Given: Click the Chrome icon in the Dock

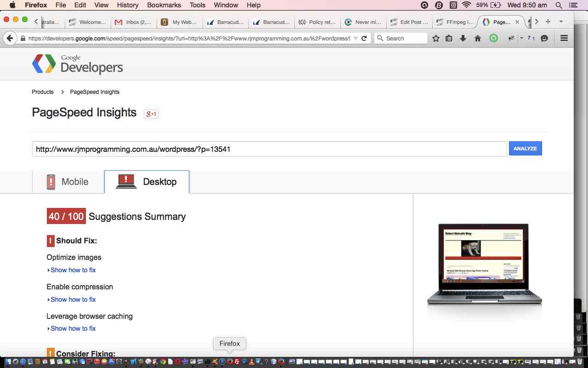Looking at the screenshot, I should 163,362.
